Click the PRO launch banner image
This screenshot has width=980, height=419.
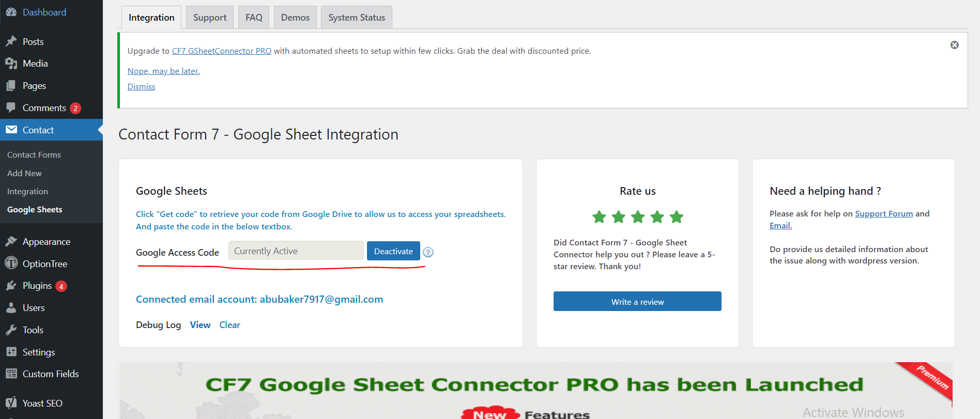pyautogui.click(x=536, y=391)
